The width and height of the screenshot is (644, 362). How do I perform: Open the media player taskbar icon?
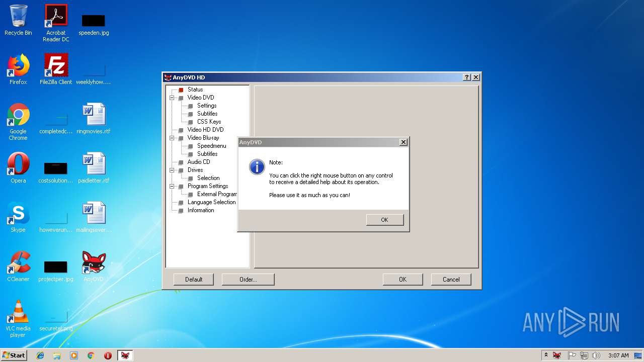coord(74,355)
